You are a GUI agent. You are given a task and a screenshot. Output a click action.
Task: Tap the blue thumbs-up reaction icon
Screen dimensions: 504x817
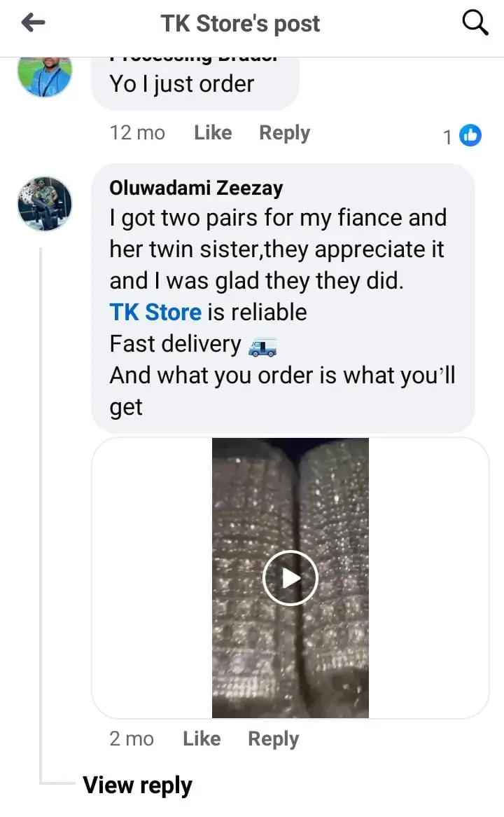470,135
